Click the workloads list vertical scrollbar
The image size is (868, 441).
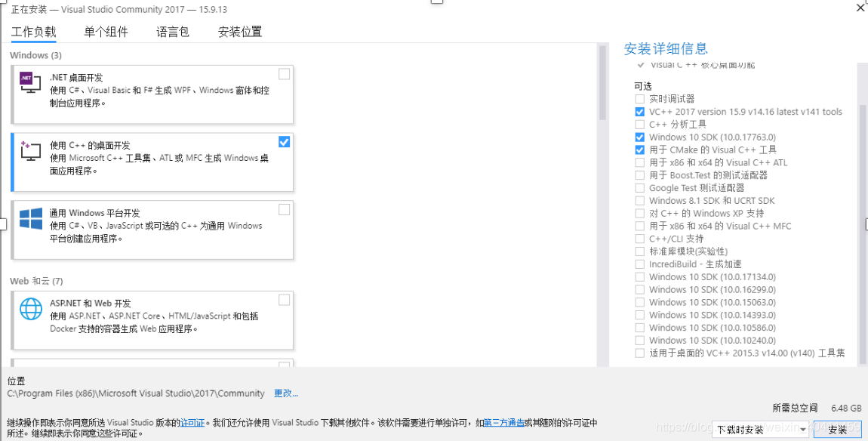point(603,83)
